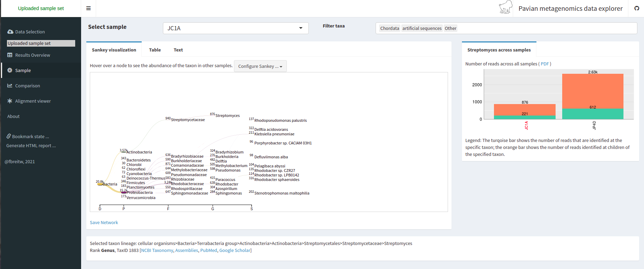The image size is (644, 269).
Task: Select the Streptomyces node in Sankey
Action: tap(227, 116)
